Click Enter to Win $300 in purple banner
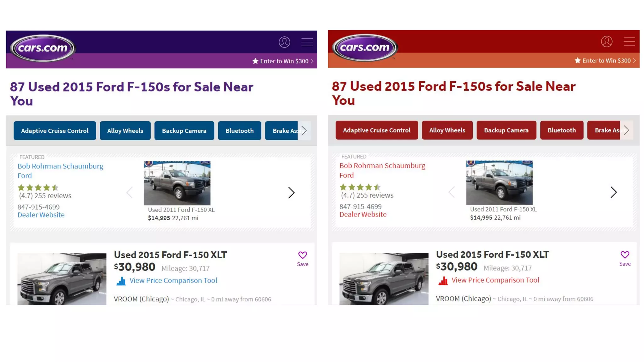Screen dimensions: 644x362 (283, 61)
